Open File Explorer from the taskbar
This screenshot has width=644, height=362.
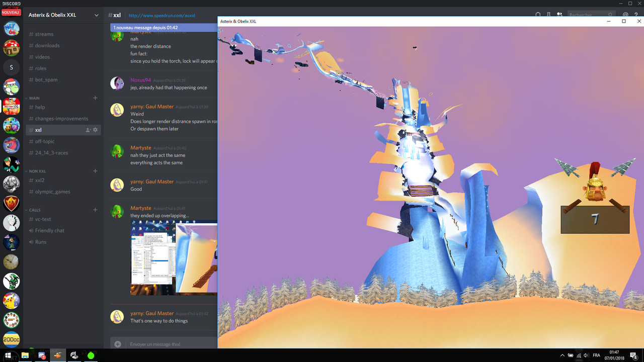tap(25, 355)
